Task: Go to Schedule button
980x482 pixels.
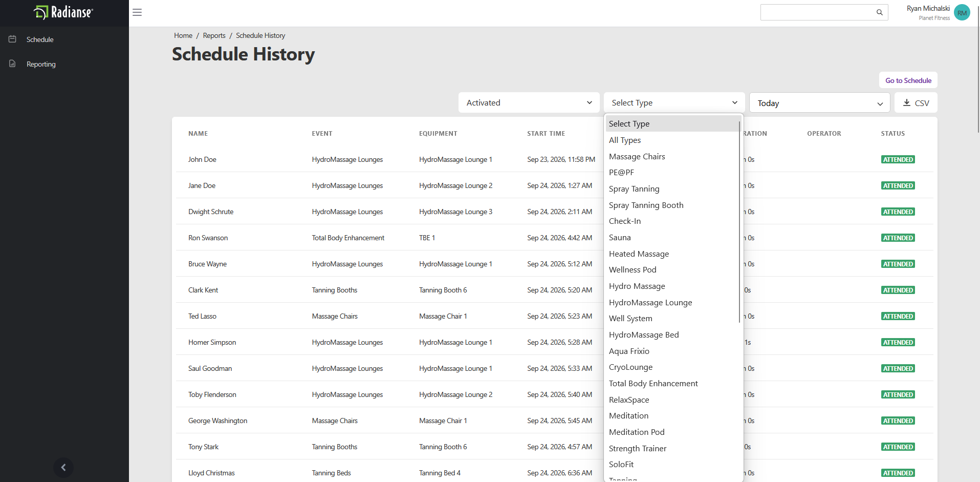Action: [908, 80]
